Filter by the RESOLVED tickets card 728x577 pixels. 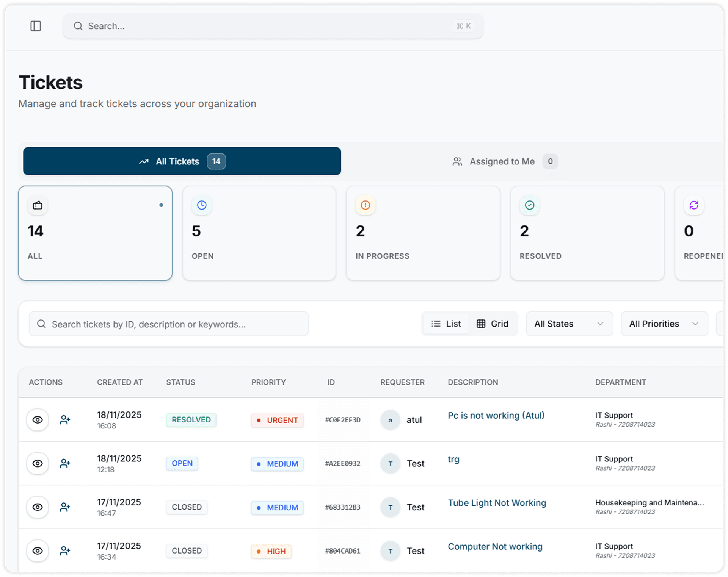click(587, 233)
